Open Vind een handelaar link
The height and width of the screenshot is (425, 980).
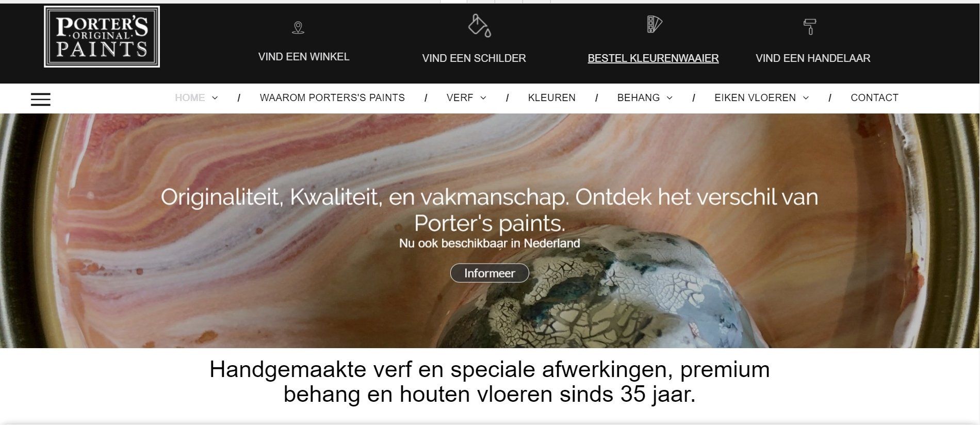tap(813, 58)
